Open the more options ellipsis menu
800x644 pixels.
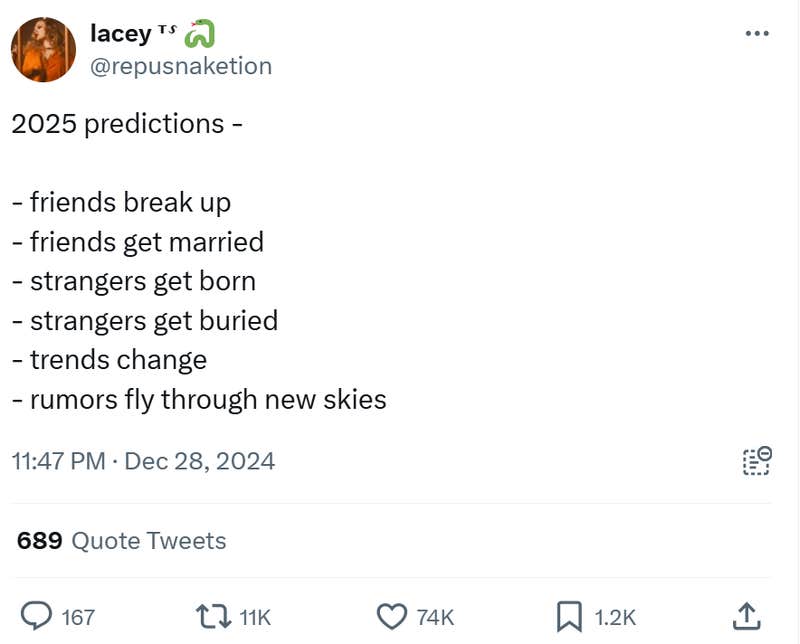(x=756, y=32)
